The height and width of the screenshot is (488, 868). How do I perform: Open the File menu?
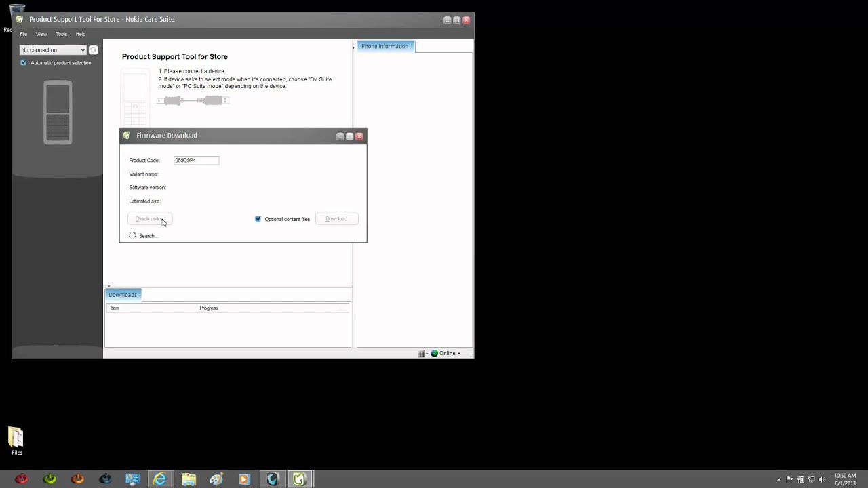(23, 34)
